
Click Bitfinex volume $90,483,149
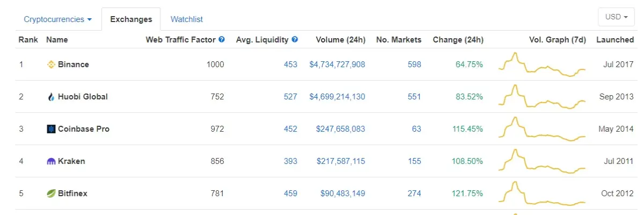[x=343, y=193]
